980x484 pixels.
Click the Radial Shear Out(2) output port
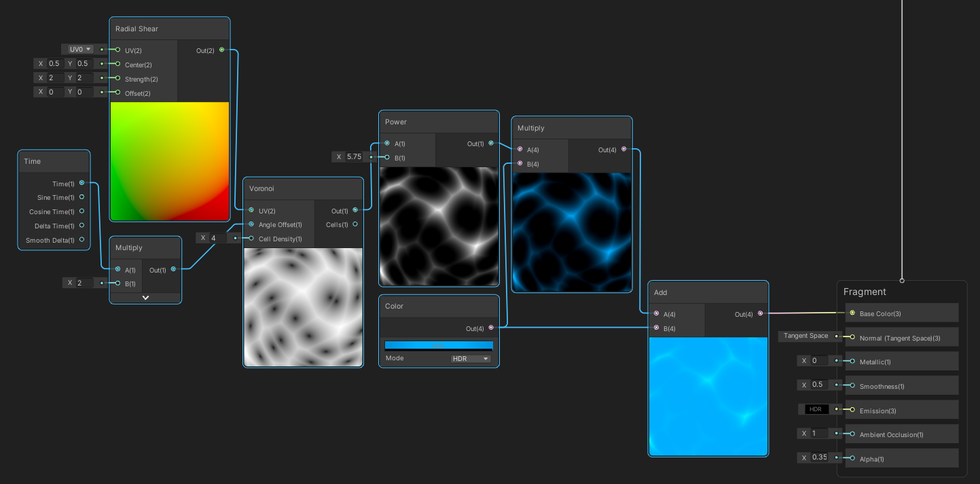point(222,50)
